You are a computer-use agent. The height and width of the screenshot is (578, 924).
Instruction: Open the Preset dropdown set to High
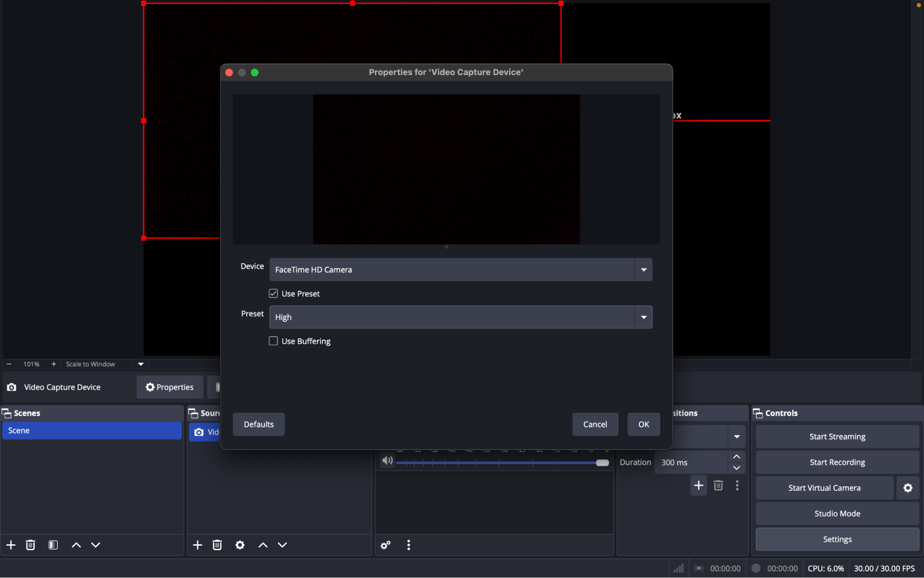643,317
